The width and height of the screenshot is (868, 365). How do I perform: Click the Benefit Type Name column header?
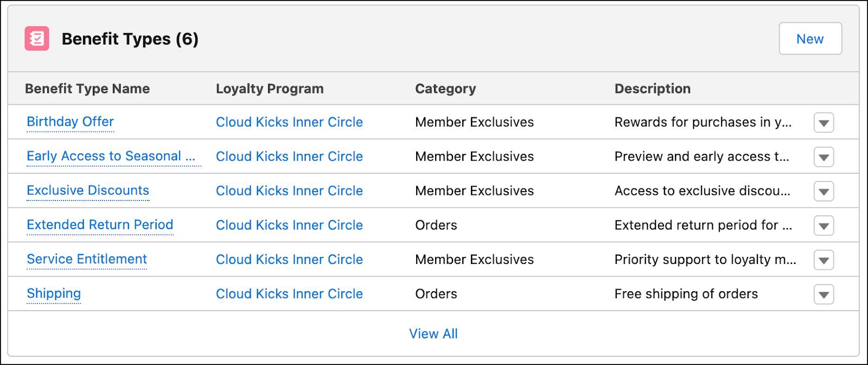pyautogui.click(x=87, y=89)
